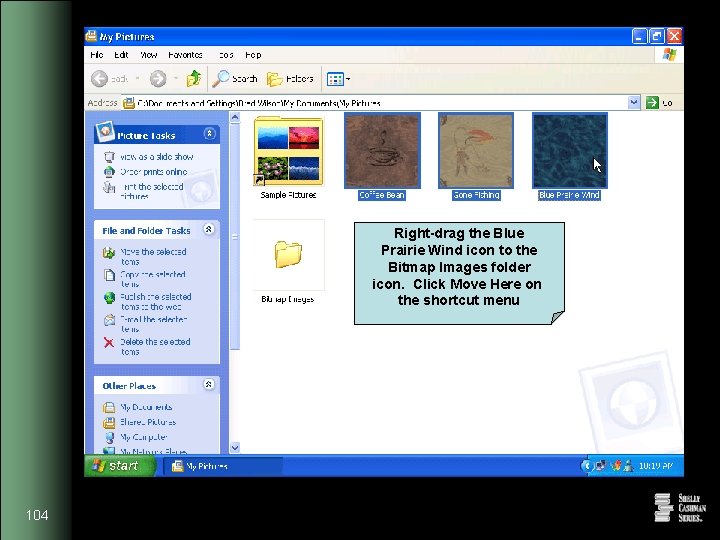Open the Favorites menu
The image size is (720, 540).
coord(186,55)
